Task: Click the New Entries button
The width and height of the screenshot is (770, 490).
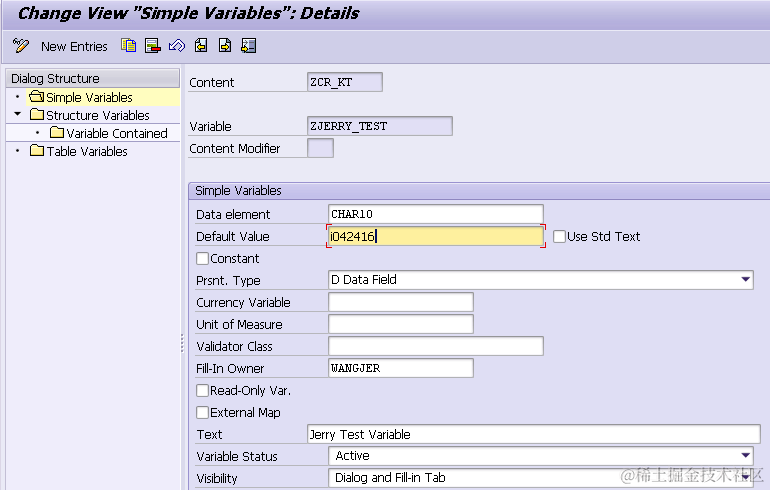Action: coord(74,46)
